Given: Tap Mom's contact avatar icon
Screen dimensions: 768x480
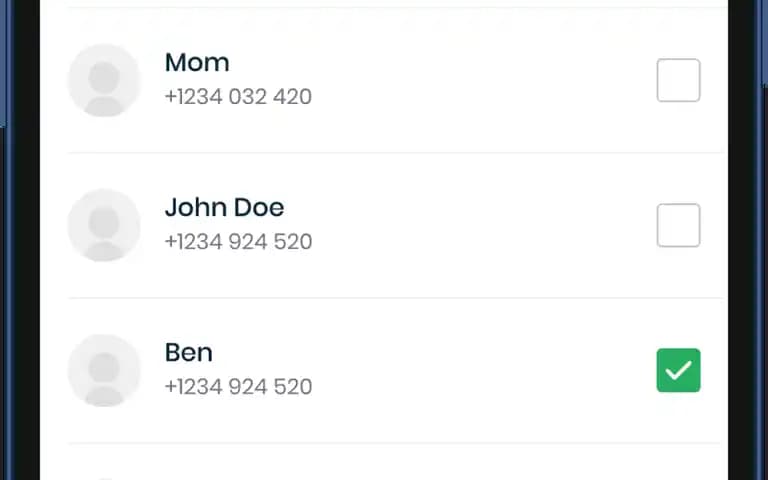Looking at the screenshot, I should click(x=104, y=80).
